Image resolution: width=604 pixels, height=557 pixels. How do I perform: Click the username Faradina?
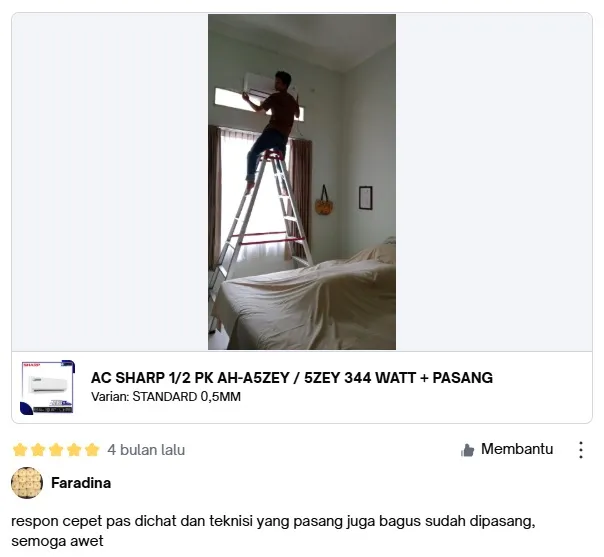pyautogui.click(x=81, y=483)
